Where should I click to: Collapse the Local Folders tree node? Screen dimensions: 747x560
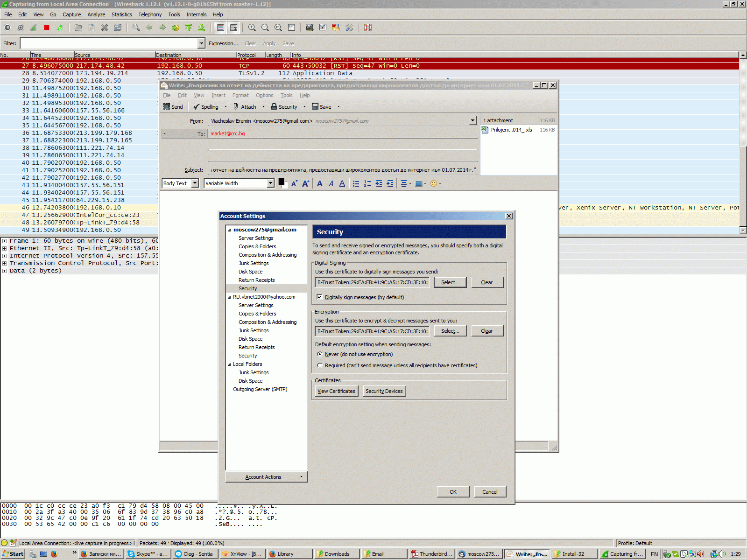pos(229,364)
